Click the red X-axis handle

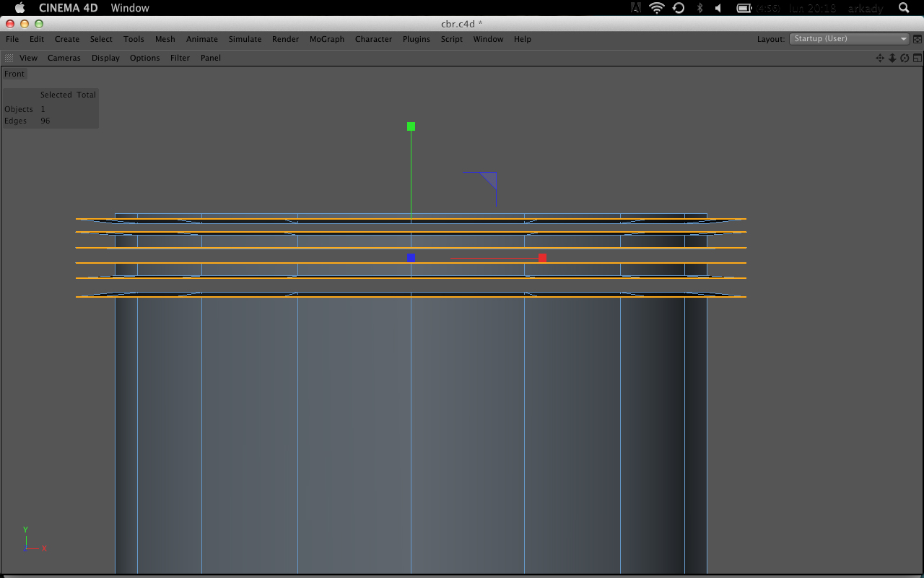pos(542,258)
